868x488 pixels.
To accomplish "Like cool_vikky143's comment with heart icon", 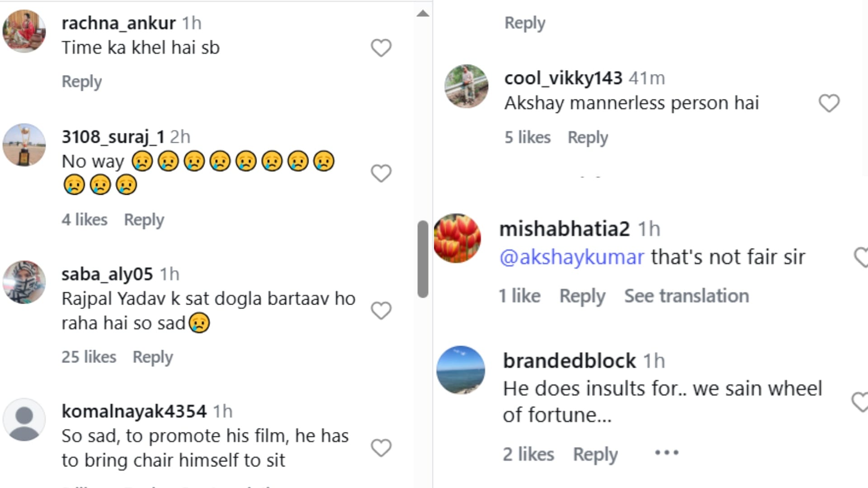I will tap(829, 103).
